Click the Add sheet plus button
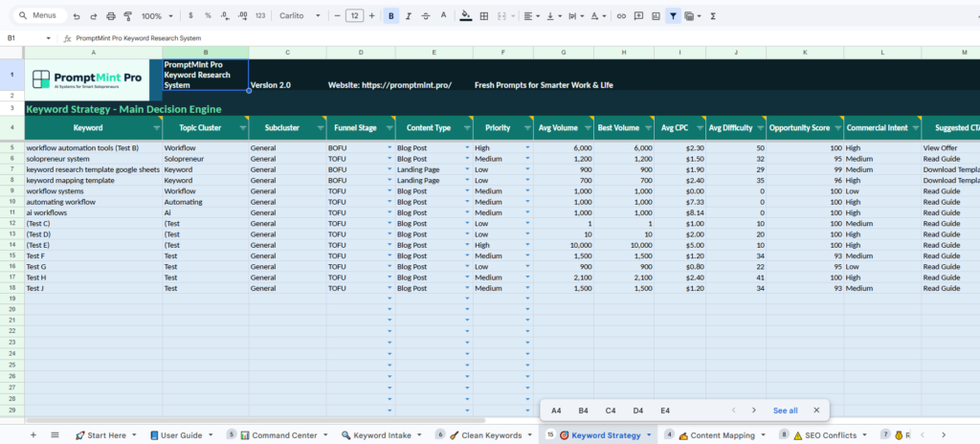The image size is (980, 444). 33,435
